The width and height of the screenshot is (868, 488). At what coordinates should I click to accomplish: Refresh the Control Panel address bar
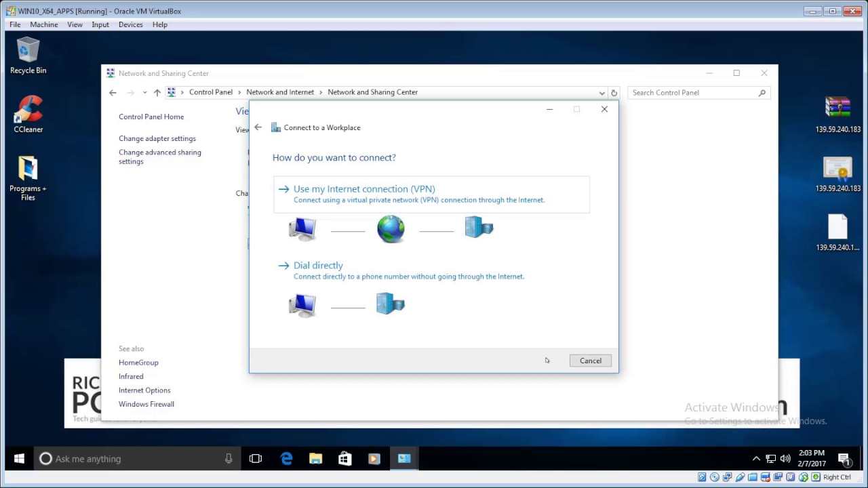[x=614, y=93]
